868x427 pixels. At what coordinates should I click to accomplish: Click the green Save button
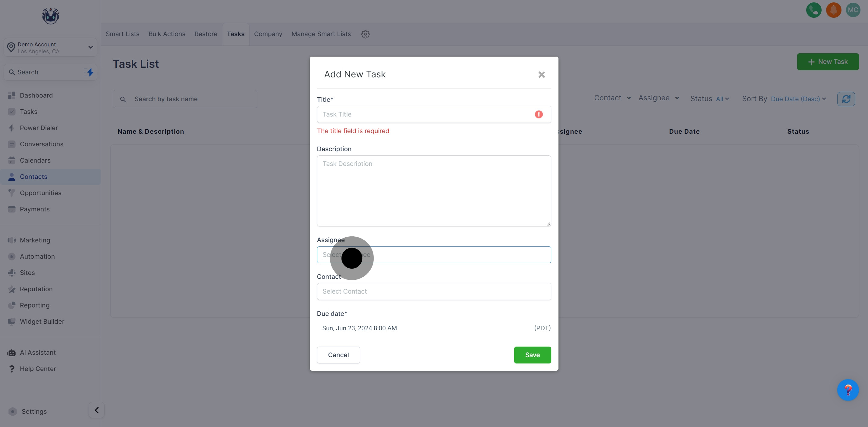[532, 355]
